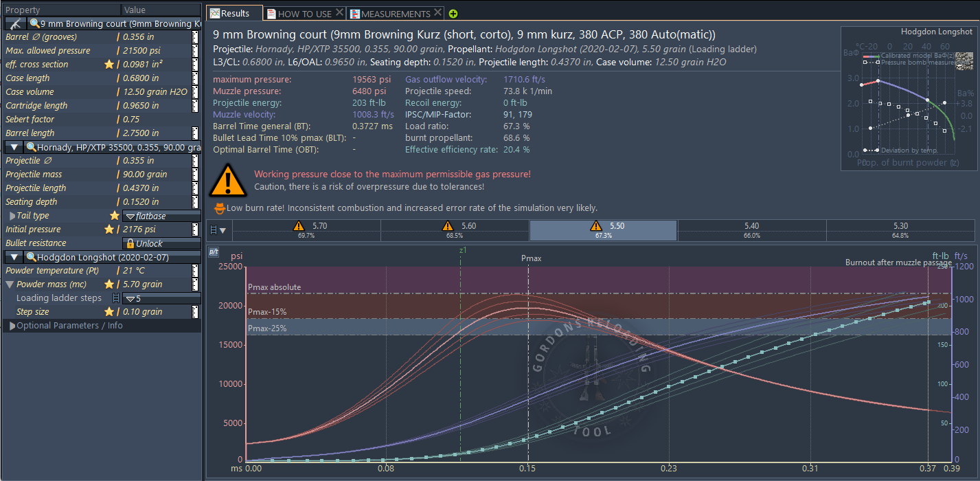Viewport: 980px width, 481px height.
Task: Toggle star on Initial pressure
Action: (x=109, y=230)
